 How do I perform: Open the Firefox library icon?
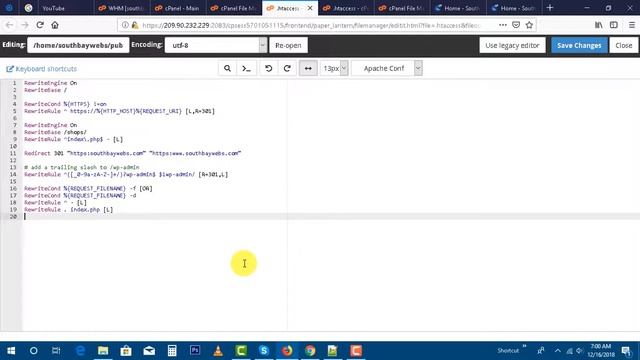click(x=598, y=25)
